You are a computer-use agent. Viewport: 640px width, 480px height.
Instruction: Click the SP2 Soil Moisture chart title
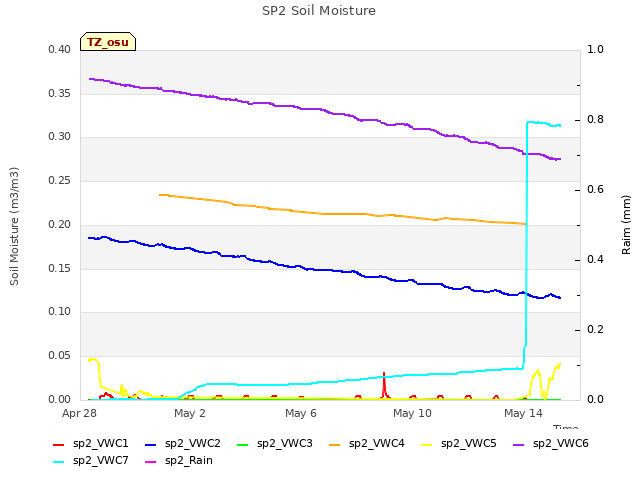pyautogui.click(x=319, y=11)
